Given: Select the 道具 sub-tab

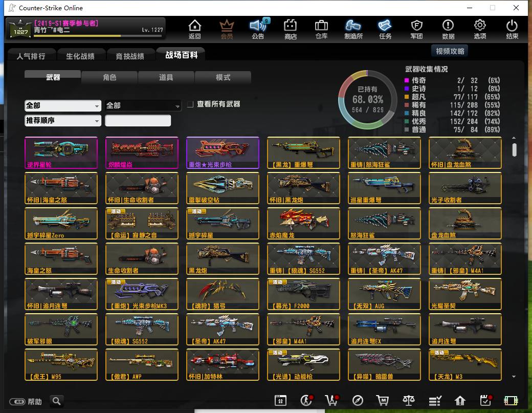Looking at the screenshot, I should click(166, 77).
